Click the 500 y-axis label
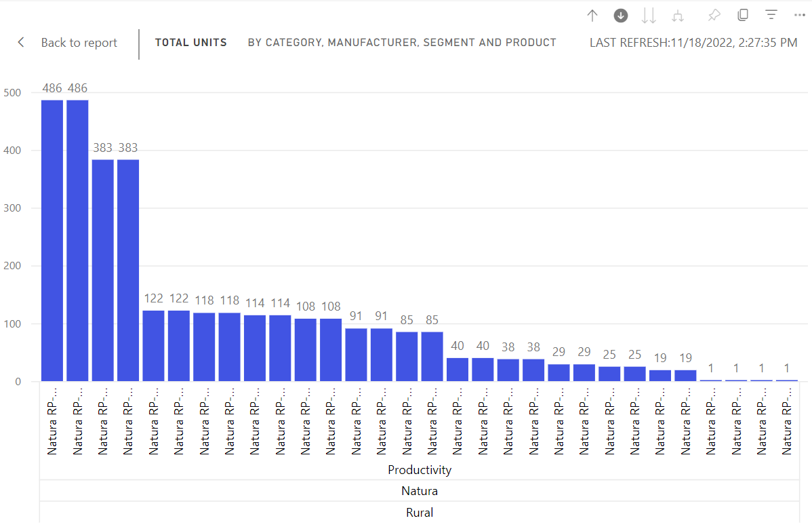The width and height of the screenshot is (812, 531). pyautogui.click(x=12, y=93)
